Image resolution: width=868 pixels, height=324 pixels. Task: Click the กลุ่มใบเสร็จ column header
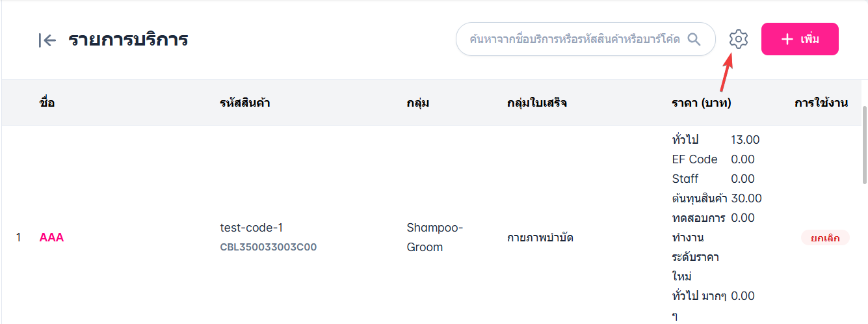point(537,103)
